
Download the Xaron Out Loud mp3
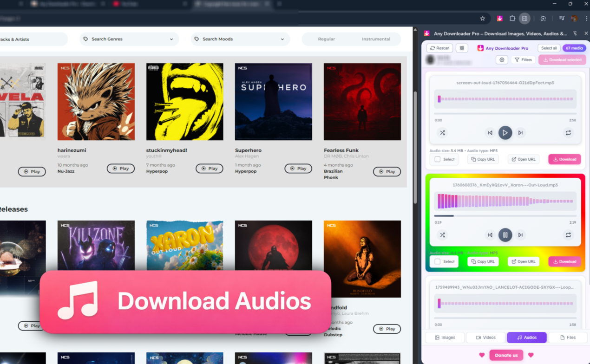(564, 261)
